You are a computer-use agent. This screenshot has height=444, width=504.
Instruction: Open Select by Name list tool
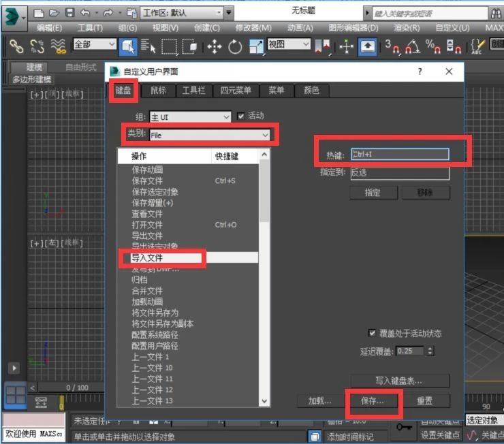pos(148,46)
